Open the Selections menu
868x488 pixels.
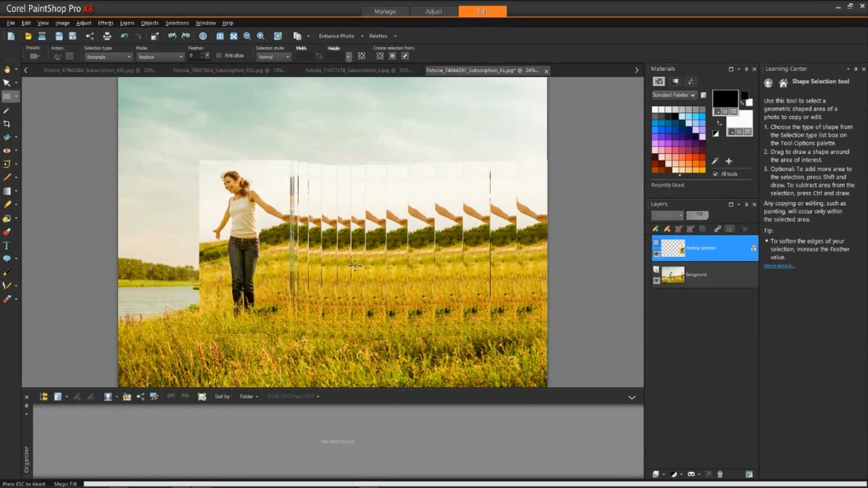point(177,23)
